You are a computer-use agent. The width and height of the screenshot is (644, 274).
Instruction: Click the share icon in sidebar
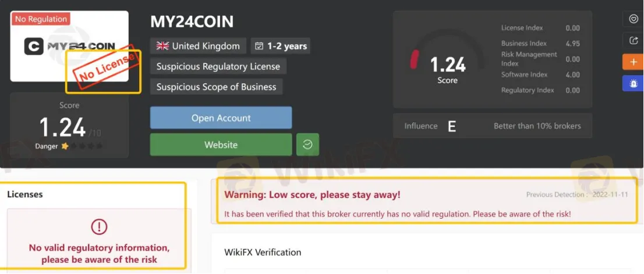tap(633, 41)
